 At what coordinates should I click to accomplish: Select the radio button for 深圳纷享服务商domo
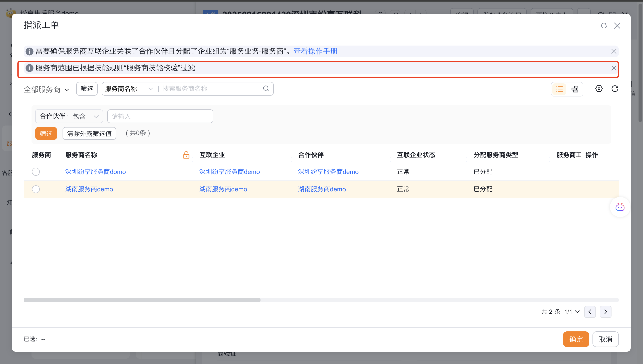[36, 172]
